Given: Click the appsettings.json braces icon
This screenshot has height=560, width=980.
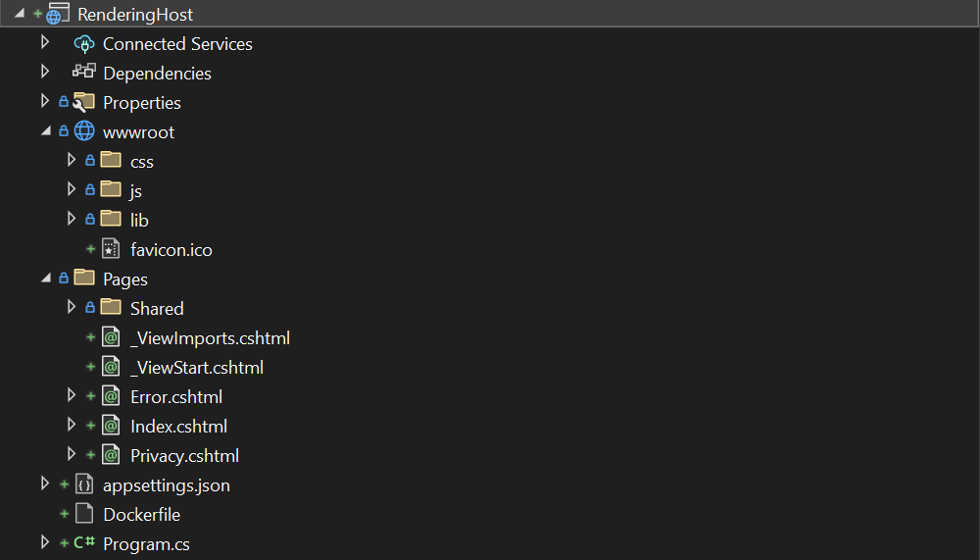Looking at the screenshot, I should (x=84, y=484).
